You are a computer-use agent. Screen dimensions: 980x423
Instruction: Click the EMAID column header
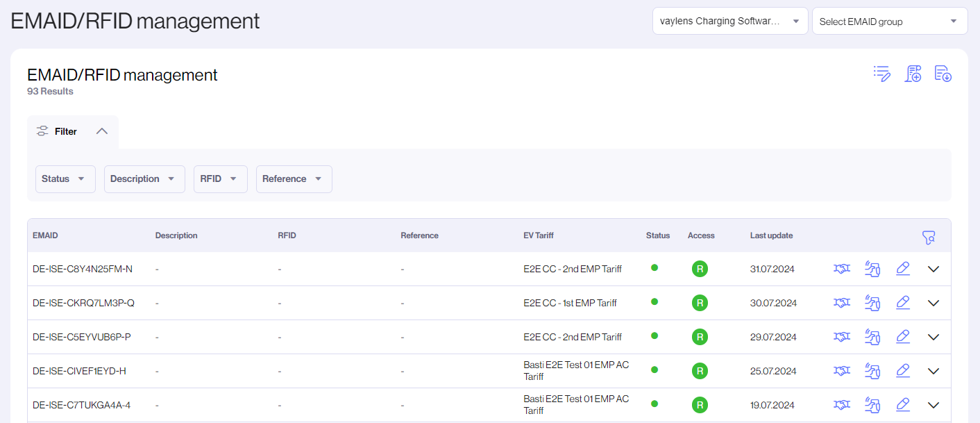tap(45, 235)
